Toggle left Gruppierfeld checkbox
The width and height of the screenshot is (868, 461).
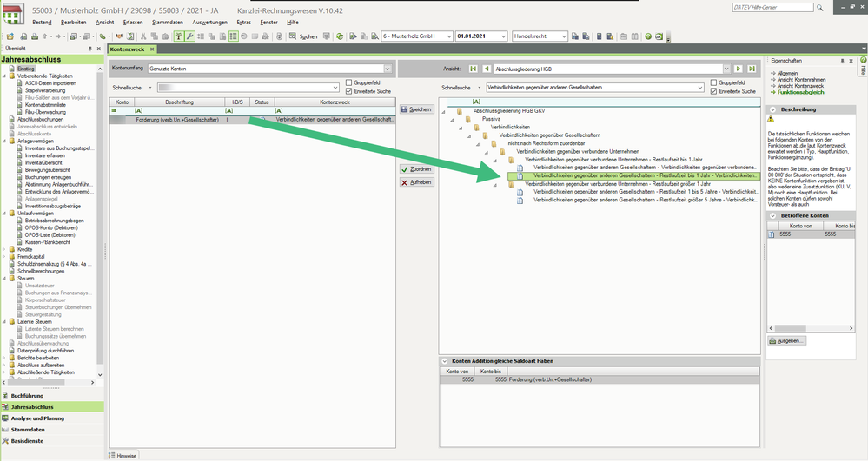(348, 83)
